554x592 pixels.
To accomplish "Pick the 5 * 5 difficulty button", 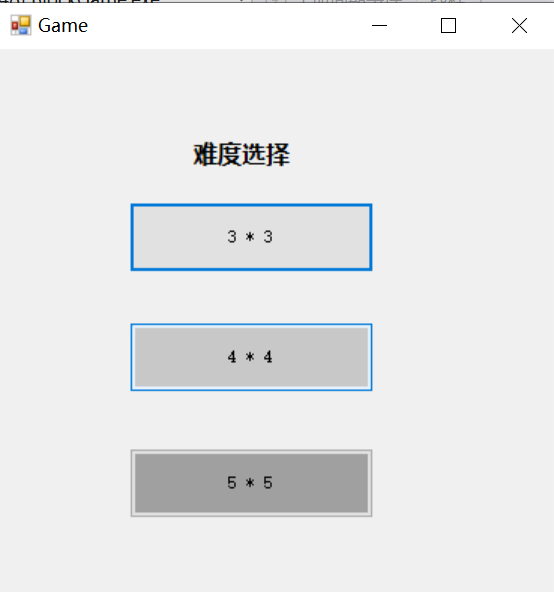I will (252, 483).
